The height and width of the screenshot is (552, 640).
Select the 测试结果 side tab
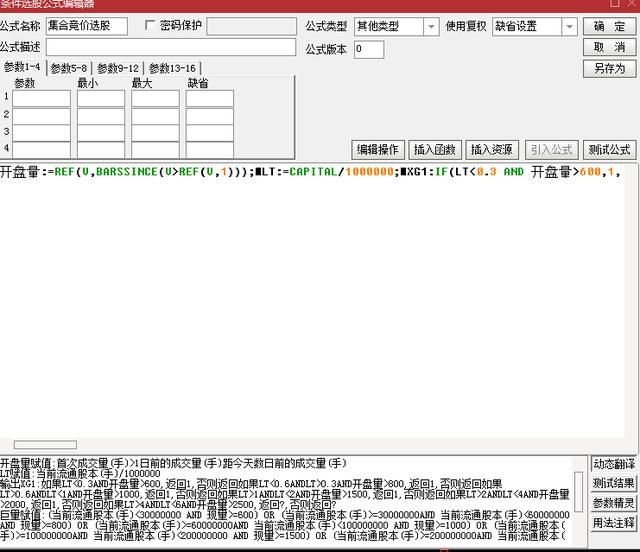[613, 483]
